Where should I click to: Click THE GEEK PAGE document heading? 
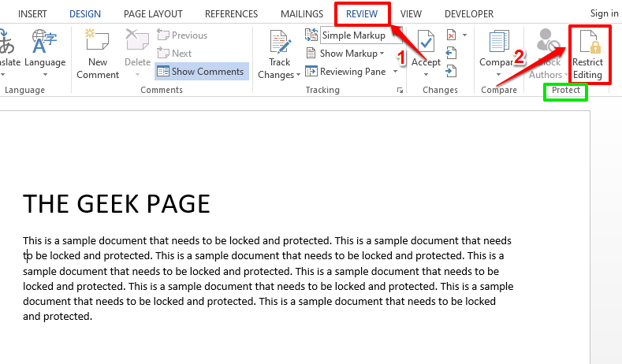pyautogui.click(x=117, y=204)
